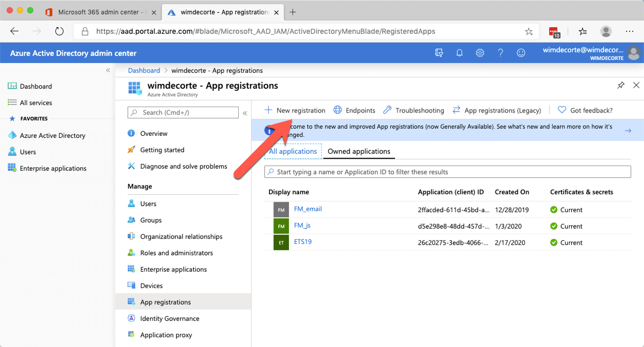This screenshot has width=644, height=347.
Task: Collapse the blade menu beside search
Action: (245, 113)
